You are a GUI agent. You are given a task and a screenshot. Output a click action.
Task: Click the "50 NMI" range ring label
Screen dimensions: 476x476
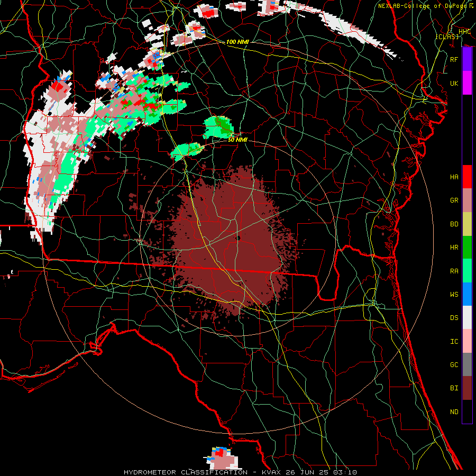coord(237,140)
